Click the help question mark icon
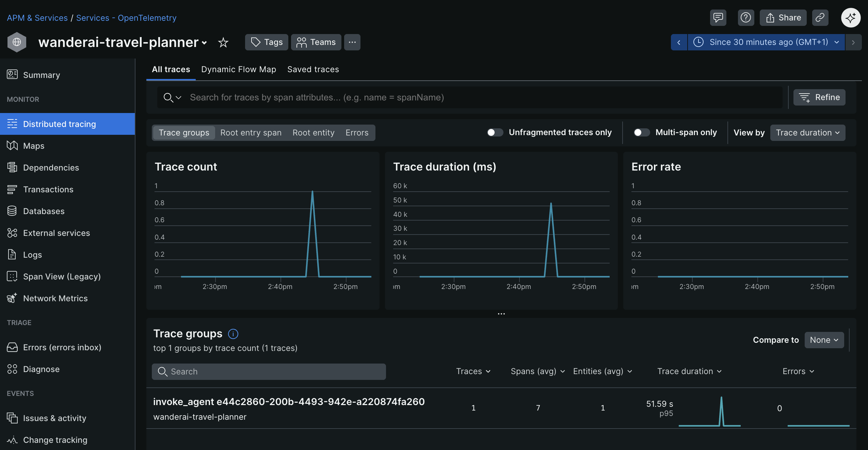 pos(745,18)
